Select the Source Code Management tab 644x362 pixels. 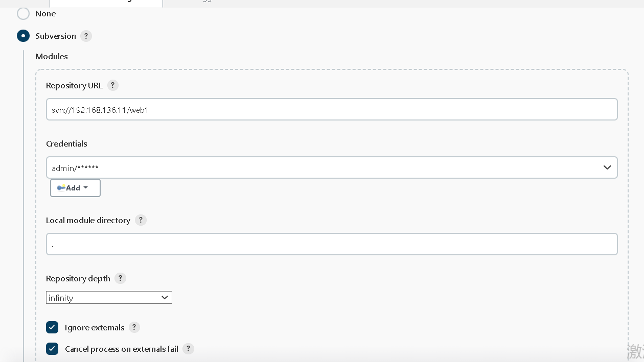click(106, 2)
